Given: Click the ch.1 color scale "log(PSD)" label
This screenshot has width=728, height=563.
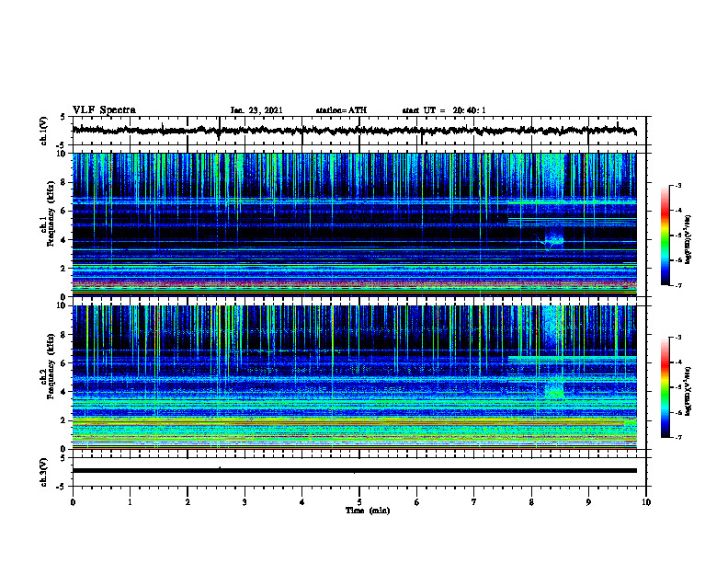Looking at the screenshot, I should tap(688, 240).
